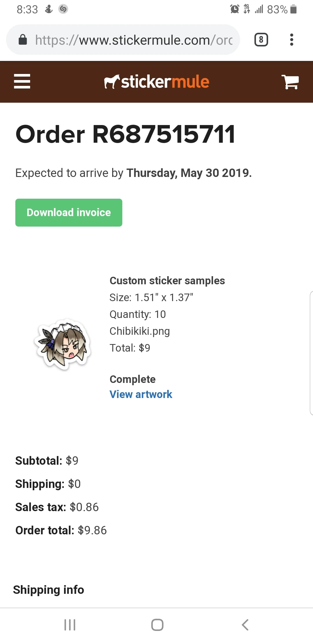The height and width of the screenshot is (644, 313).
Task: Tap the battery indicator in status bar
Action: [293, 9]
